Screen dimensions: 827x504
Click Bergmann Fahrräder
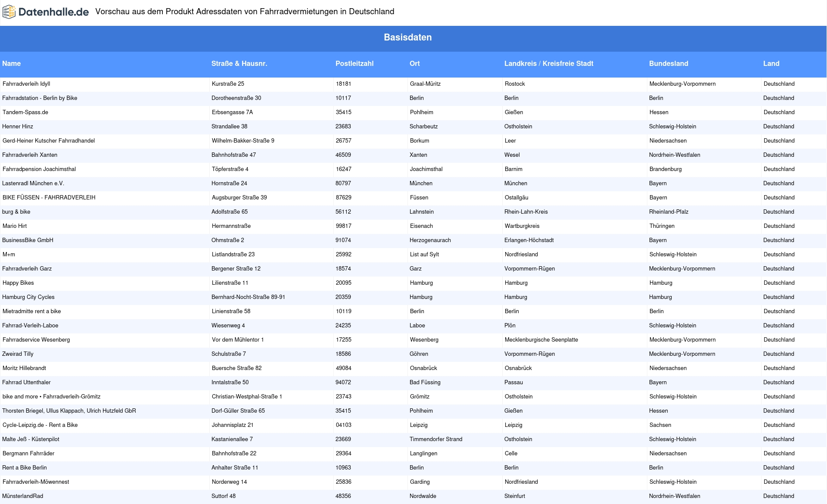(28, 454)
